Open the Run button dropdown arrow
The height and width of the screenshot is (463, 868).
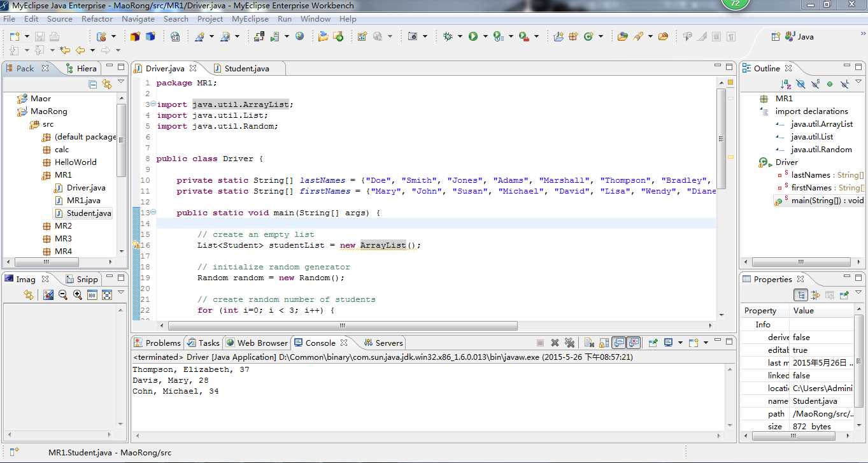point(485,36)
